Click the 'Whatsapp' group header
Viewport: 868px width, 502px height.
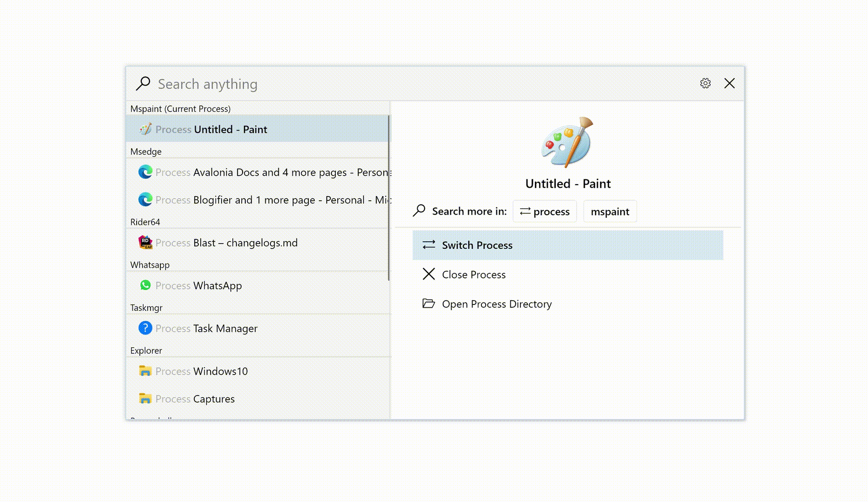[150, 265]
